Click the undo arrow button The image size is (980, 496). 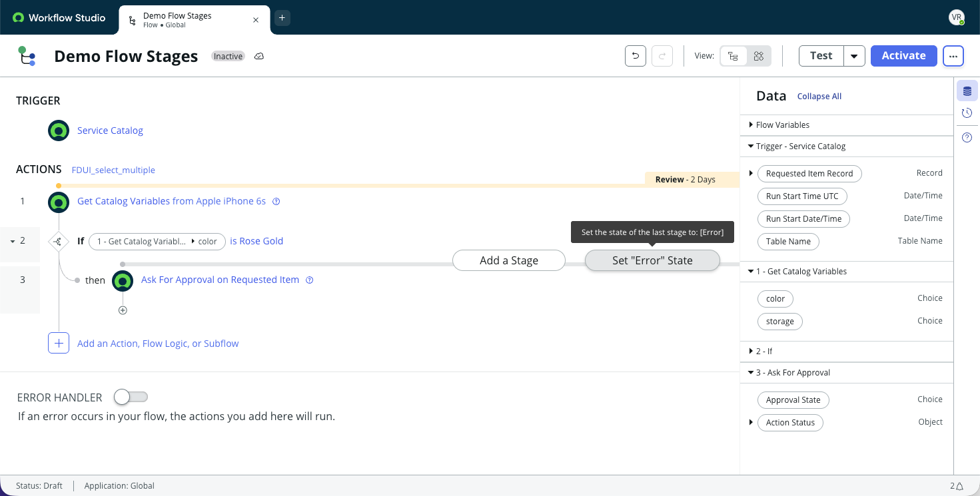click(x=635, y=56)
